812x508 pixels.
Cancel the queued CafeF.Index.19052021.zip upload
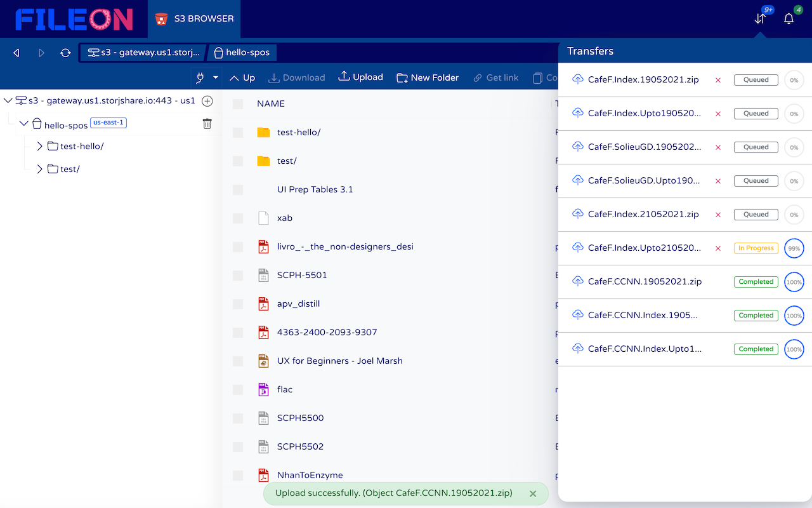click(717, 80)
